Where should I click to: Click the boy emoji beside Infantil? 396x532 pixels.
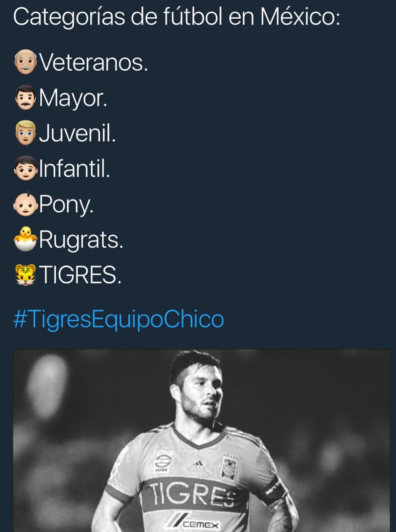coord(26,169)
